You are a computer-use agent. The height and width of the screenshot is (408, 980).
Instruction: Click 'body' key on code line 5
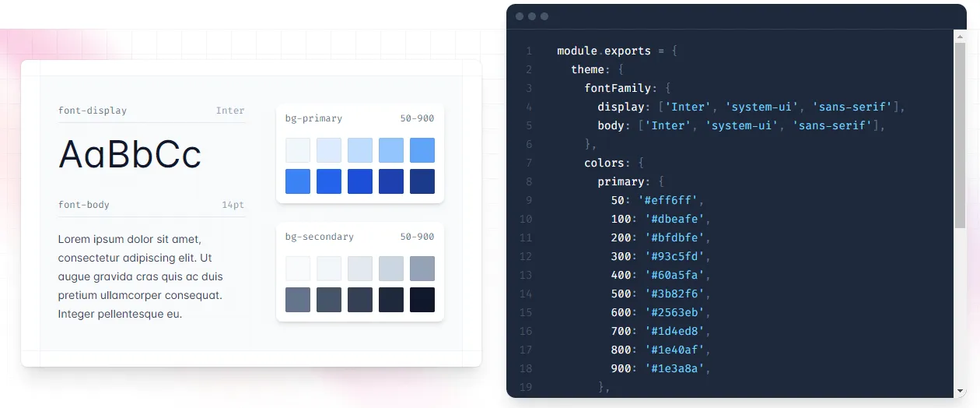click(x=611, y=125)
